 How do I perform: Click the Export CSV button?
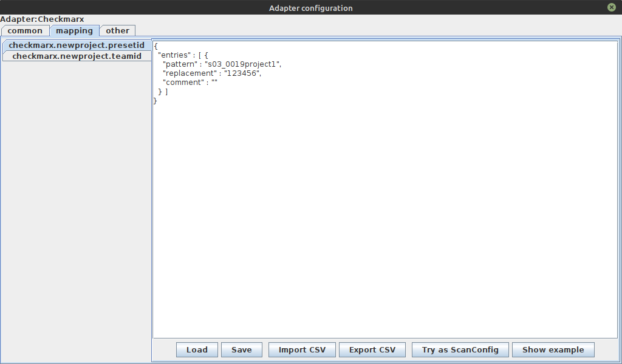[x=372, y=349]
